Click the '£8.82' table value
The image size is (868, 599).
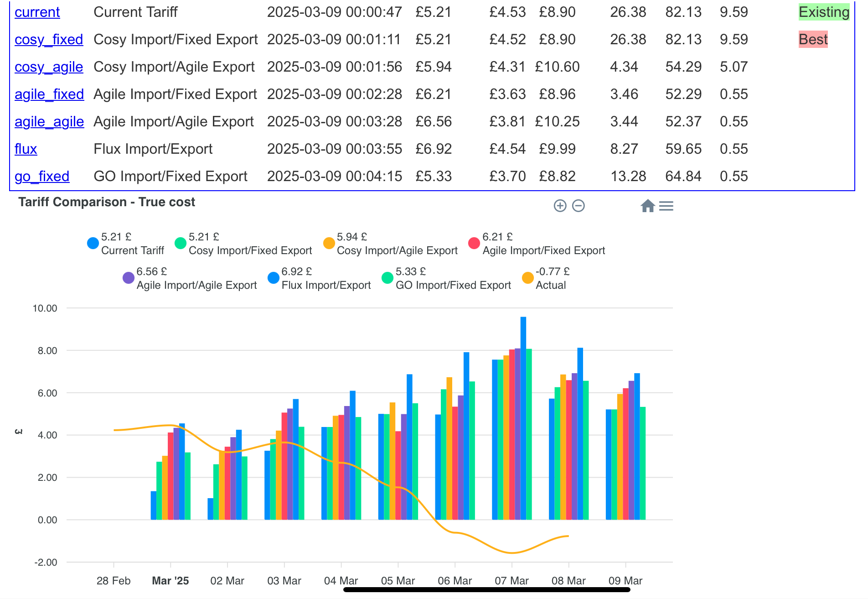tap(557, 177)
